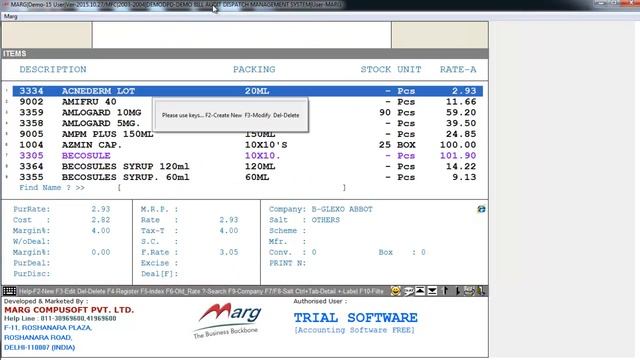Screen dimensions: 640x360
Task: Select item 3334 ACNEDERM LOT row
Action: tap(247, 91)
